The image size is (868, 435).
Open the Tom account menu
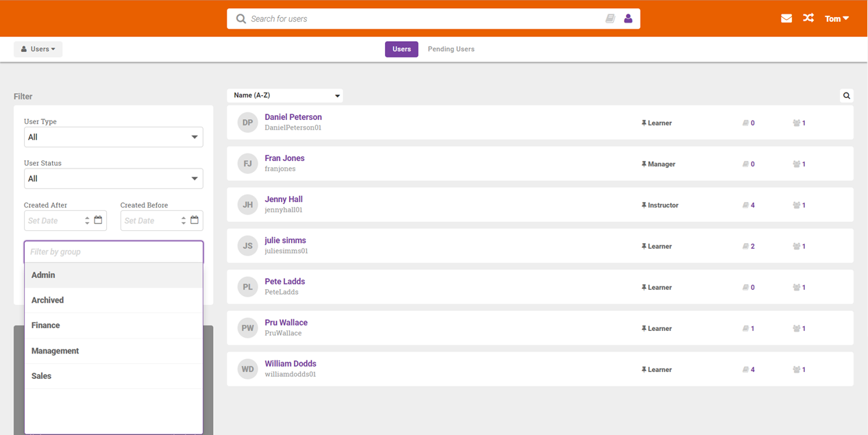[836, 18]
